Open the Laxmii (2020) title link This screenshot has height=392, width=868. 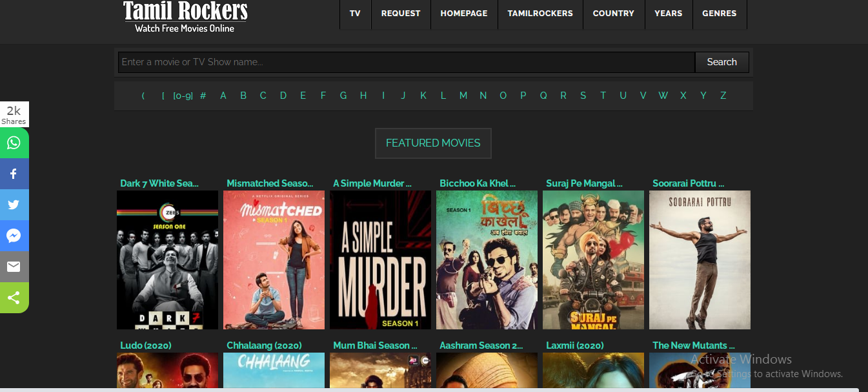tap(575, 346)
